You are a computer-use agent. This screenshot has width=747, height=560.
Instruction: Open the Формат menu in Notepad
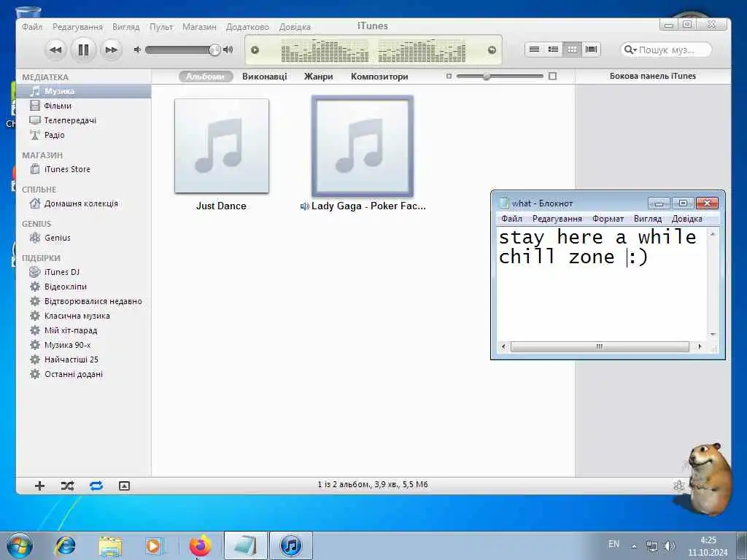[608, 219]
